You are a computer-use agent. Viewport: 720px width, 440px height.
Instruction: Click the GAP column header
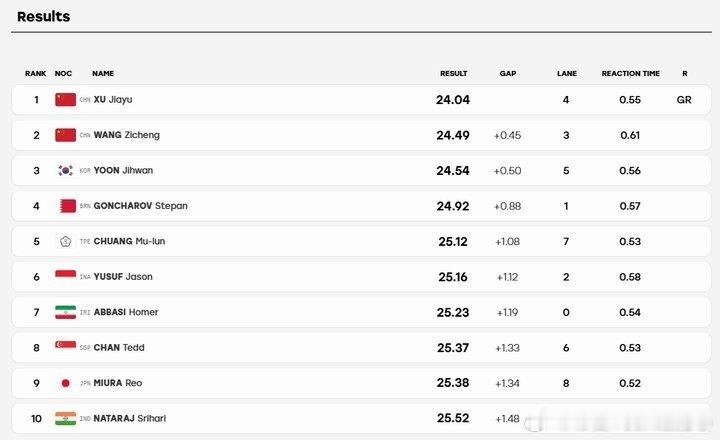508,73
